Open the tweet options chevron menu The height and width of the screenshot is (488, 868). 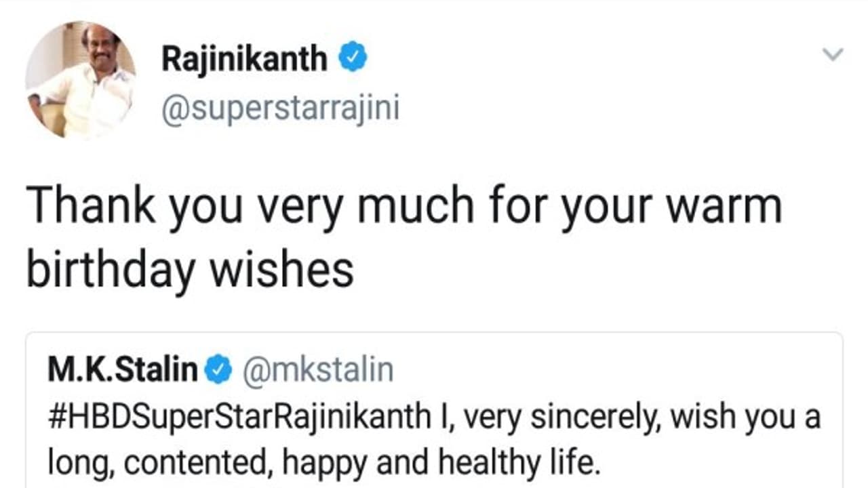[x=833, y=54]
